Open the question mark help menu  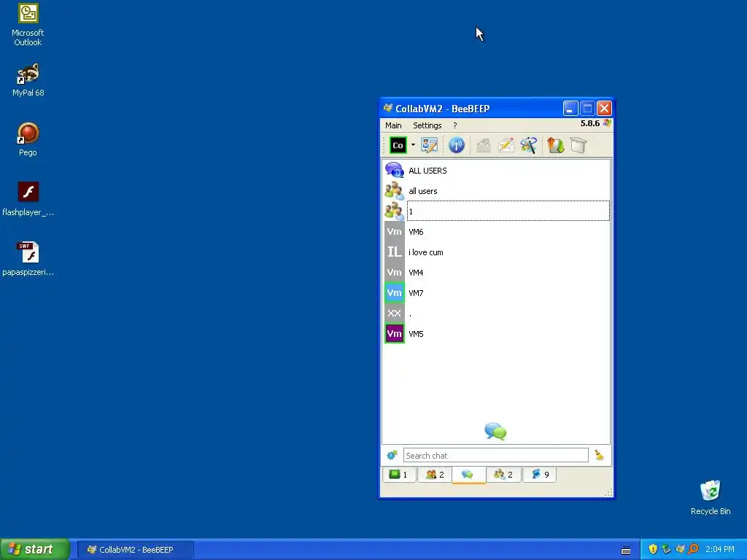coord(455,125)
